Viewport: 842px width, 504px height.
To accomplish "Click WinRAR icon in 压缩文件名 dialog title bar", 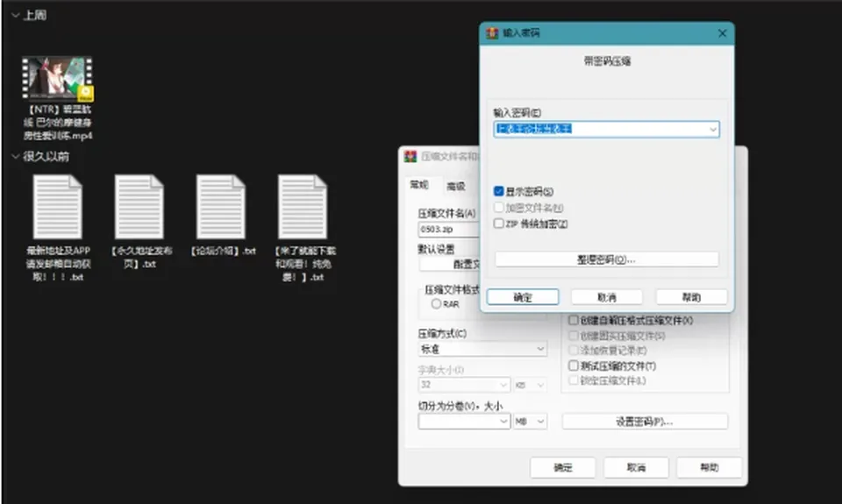I will (x=410, y=156).
